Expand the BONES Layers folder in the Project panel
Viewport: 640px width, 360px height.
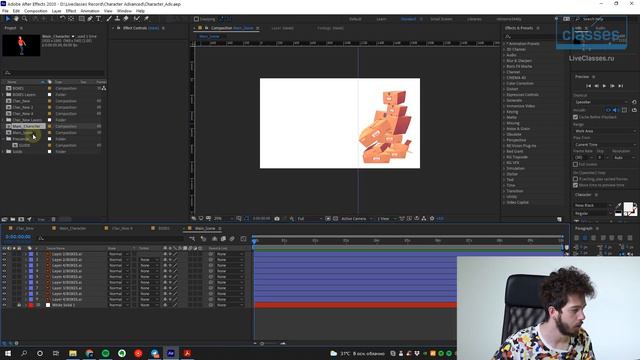(4, 95)
